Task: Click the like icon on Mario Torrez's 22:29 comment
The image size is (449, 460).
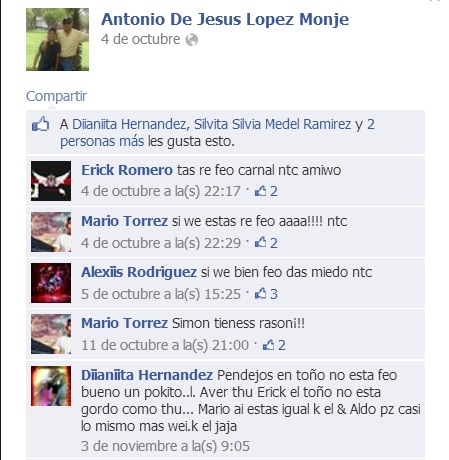Action: click(260, 242)
